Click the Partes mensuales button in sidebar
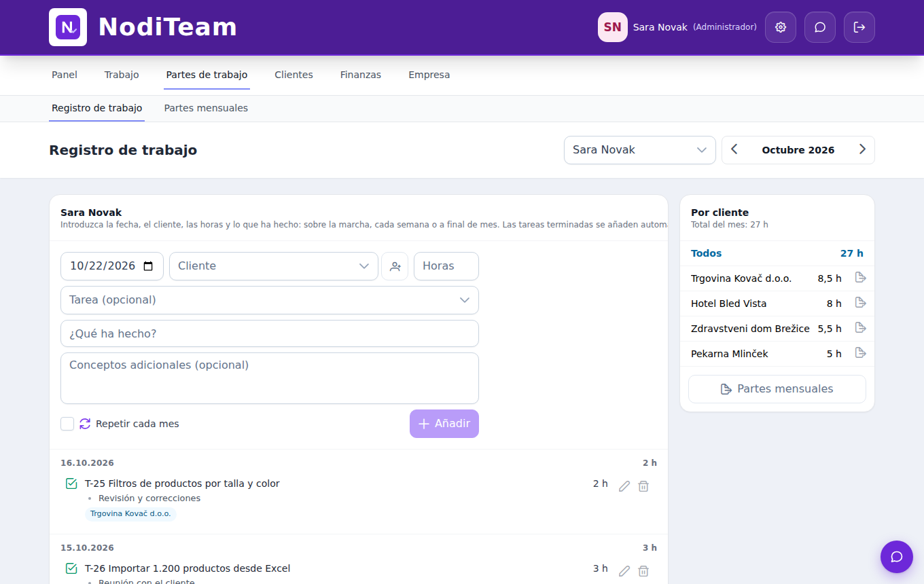The image size is (924, 584). pyautogui.click(x=777, y=389)
